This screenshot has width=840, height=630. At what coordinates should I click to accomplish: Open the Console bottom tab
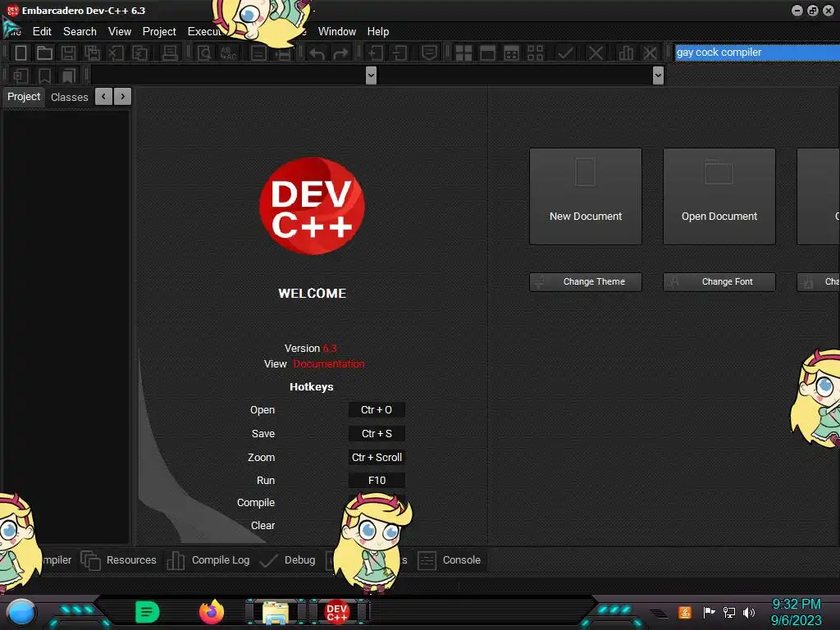[450, 559]
